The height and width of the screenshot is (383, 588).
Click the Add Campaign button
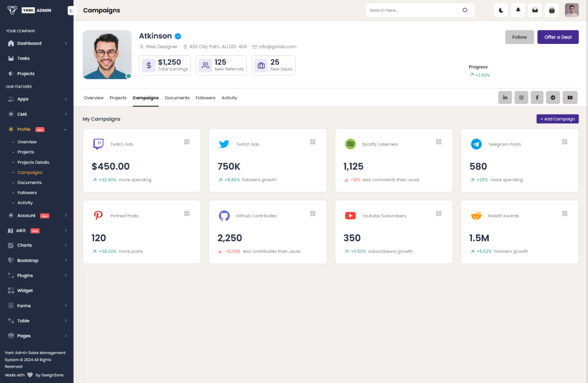558,119
